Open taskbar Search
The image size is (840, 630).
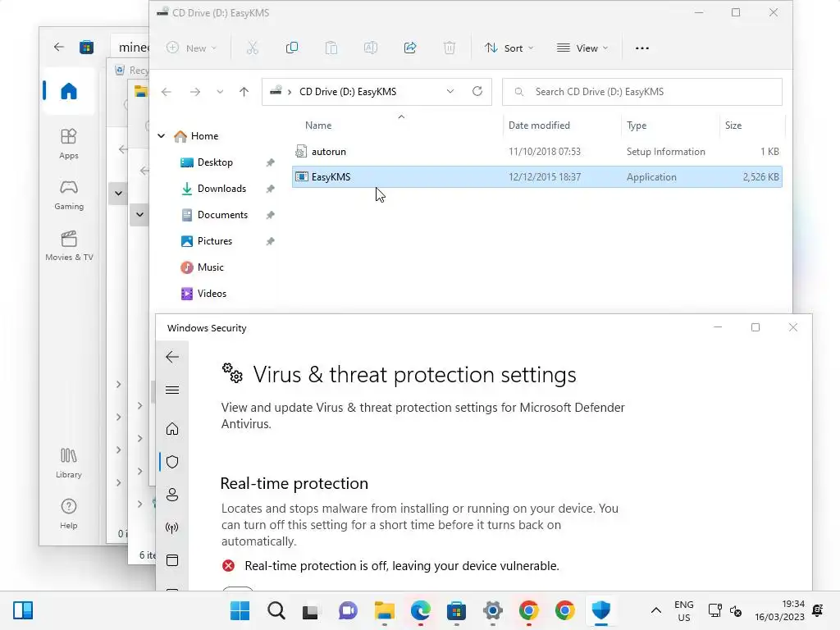pos(276,610)
